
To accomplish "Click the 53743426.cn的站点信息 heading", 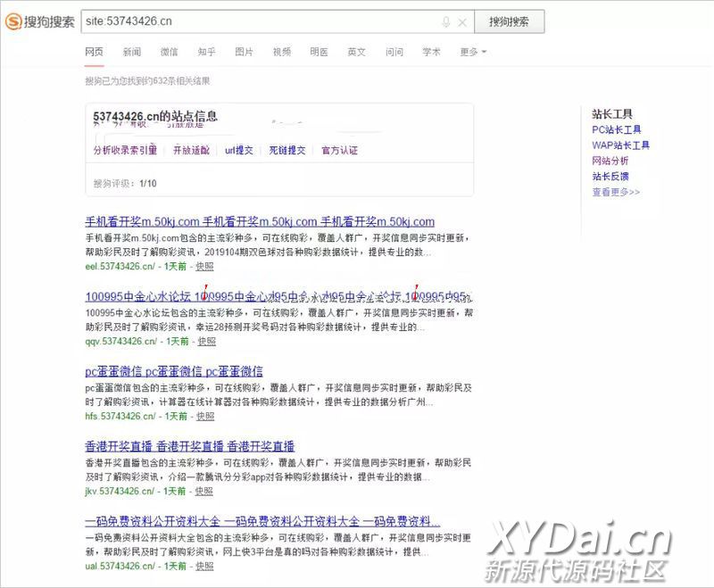I will click(155, 117).
